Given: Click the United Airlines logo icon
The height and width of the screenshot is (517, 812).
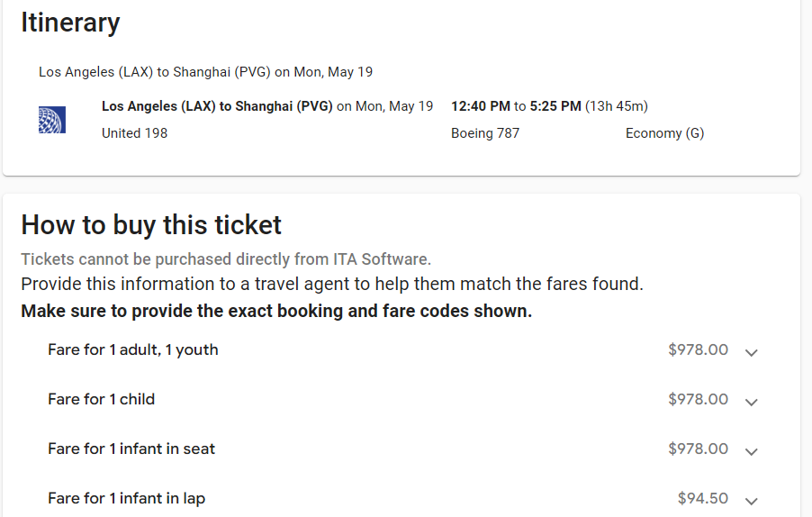Looking at the screenshot, I should tap(51, 120).
